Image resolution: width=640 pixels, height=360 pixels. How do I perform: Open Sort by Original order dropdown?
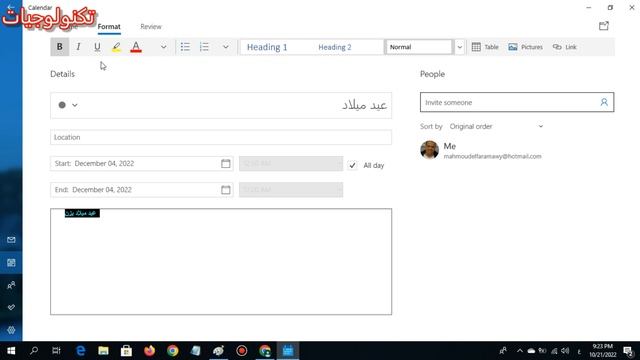(496, 127)
